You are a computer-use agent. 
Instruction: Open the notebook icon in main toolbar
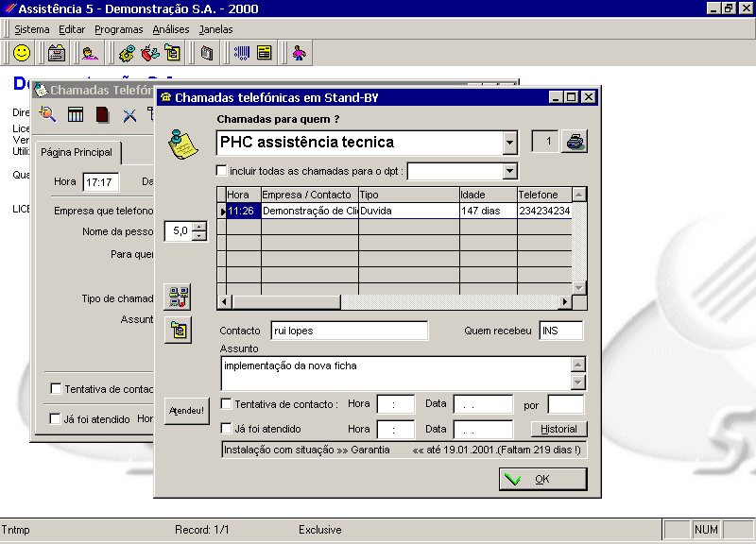pyautogui.click(x=207, y=53)
